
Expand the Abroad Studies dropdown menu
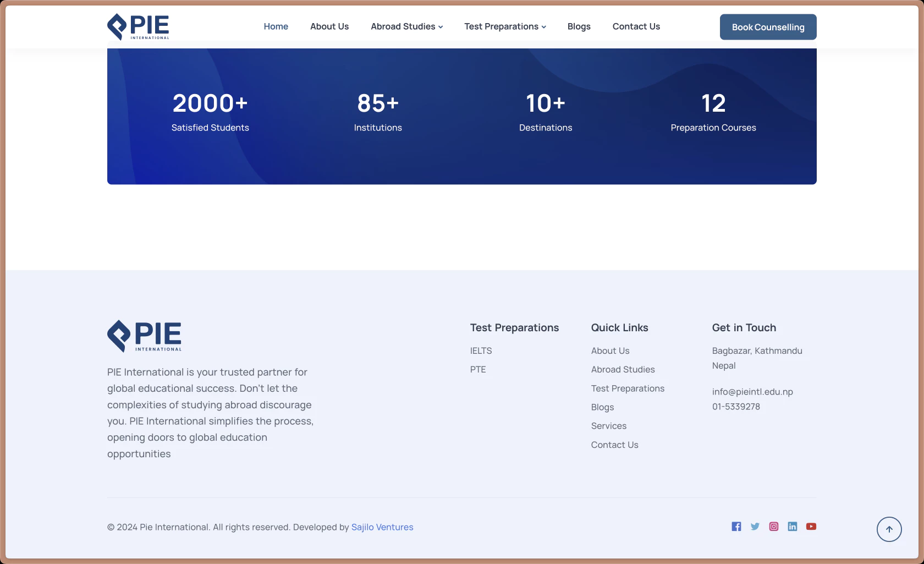click(406, 26)
